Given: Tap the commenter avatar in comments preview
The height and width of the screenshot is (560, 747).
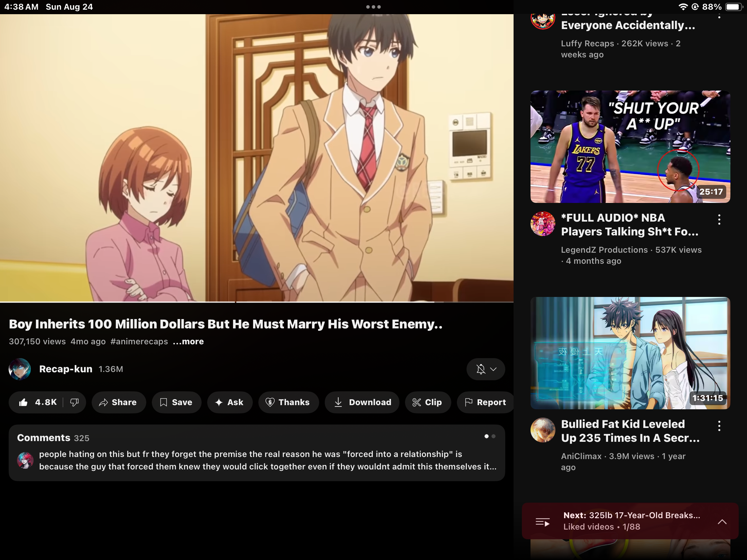Looking at the screenshot, I should 25,460.
